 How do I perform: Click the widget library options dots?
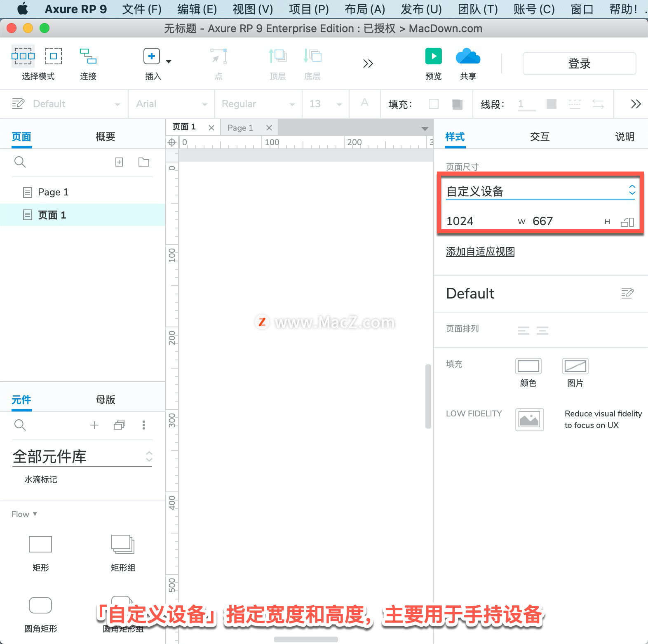(144, 425)
